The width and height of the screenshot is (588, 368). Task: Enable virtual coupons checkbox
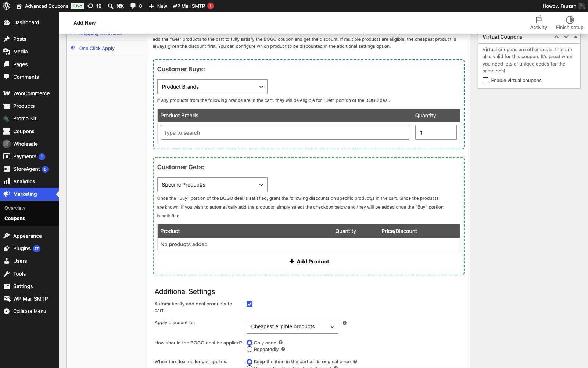pyautogui.click(x=485, y=80)
